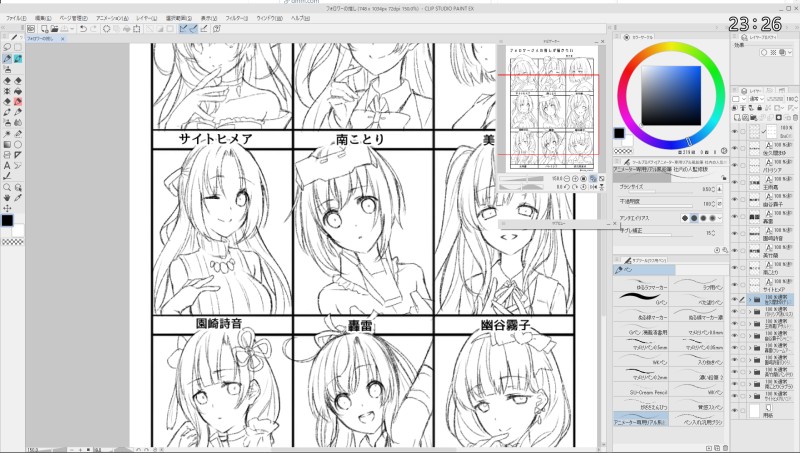Select the cyan-highlighted pen tool icon
This screenshot has height=453, width=800.
point(18,59)
